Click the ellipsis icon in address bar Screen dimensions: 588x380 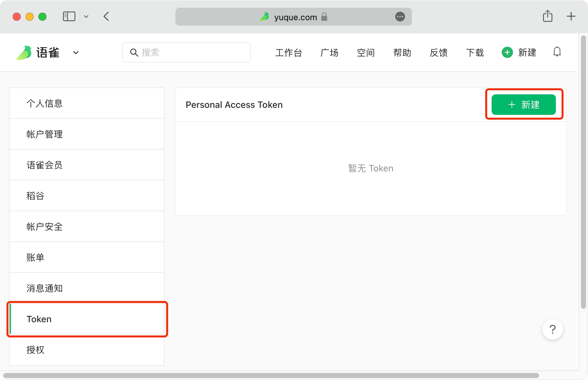click(x=400, y=17)
